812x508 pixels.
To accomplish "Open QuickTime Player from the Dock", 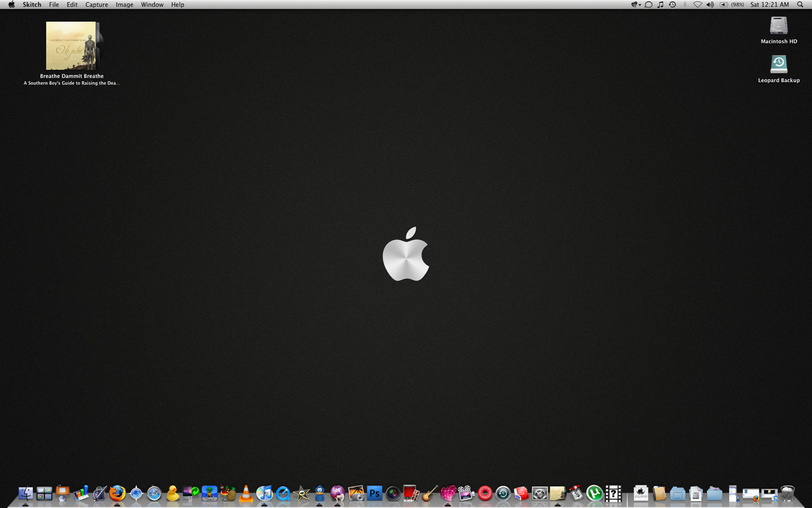I will point(283,493).
